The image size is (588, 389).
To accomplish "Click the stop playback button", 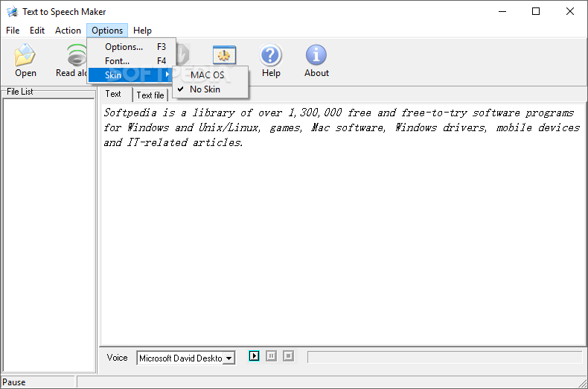I will pyautogui.click(x=288, y=355).
